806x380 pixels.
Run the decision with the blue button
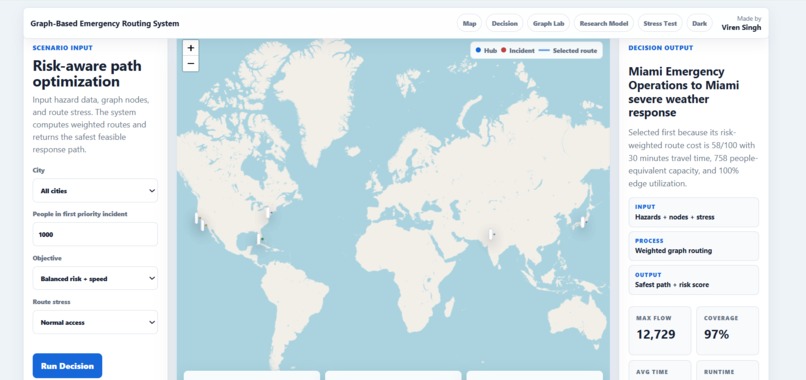(67, 366)
